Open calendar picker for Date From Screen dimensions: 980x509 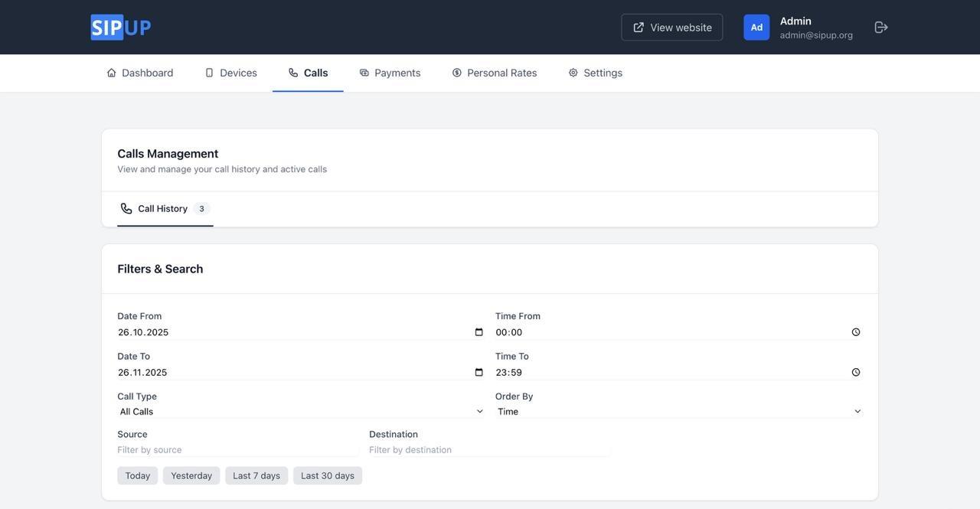479,332
